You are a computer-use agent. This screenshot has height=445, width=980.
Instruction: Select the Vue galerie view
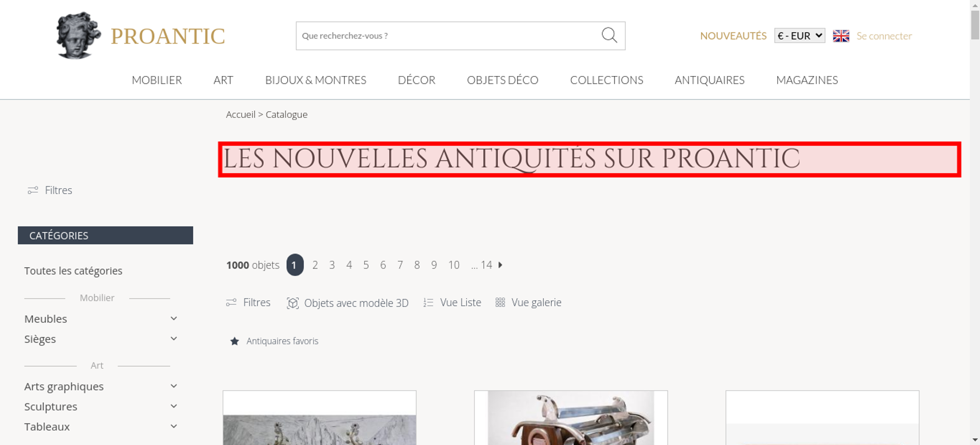pyautogui.click(x=528, y=303)
